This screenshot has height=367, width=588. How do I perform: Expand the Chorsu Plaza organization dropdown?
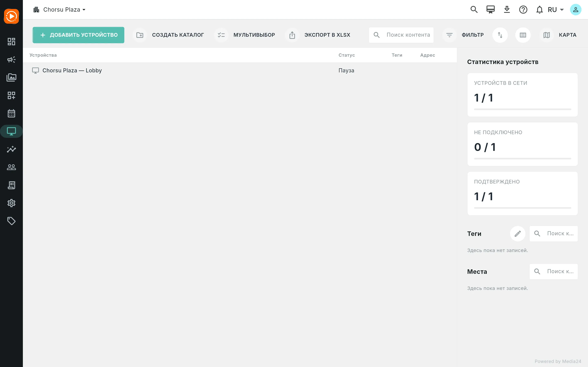[x=60, y=10]
